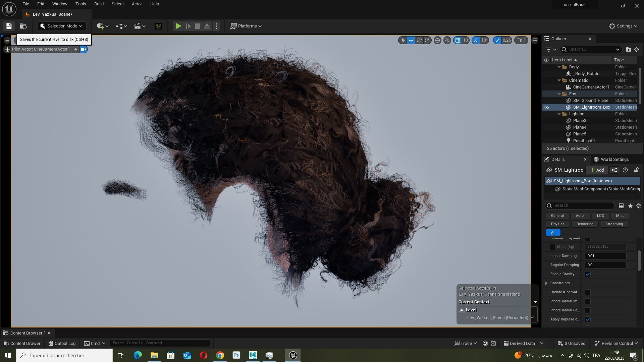
Task: Open the Selection Mode dropdown
Action: pos(62,26)
